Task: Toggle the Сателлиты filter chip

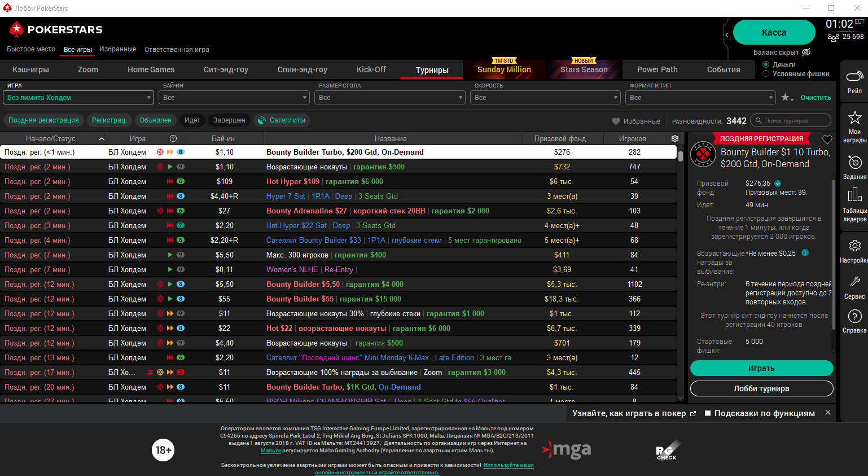Action: tap(282, 120)
